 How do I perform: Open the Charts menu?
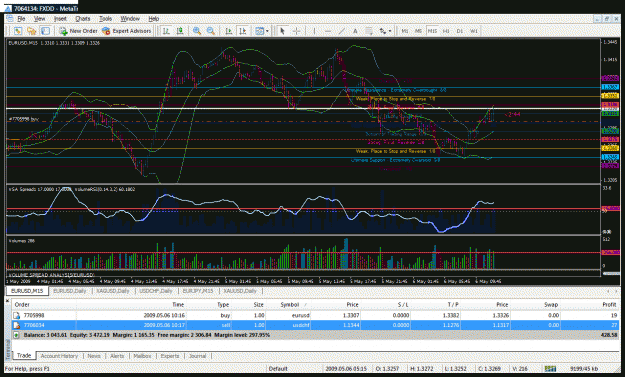83,18
